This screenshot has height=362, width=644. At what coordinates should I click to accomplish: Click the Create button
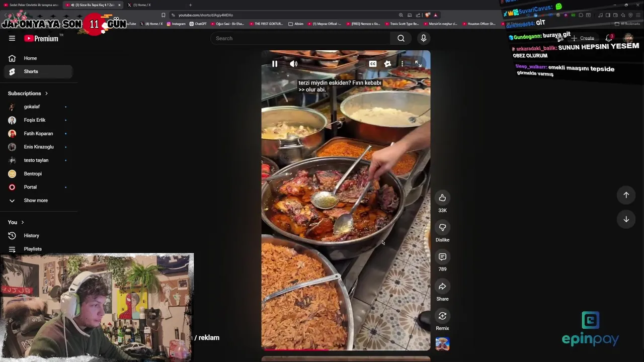pos(583,38)
